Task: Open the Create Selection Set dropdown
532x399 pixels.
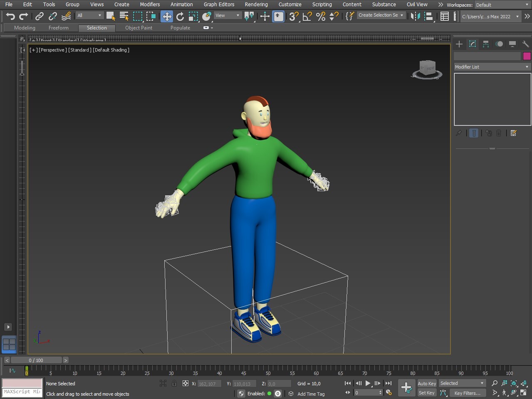Action: (381, 15)
